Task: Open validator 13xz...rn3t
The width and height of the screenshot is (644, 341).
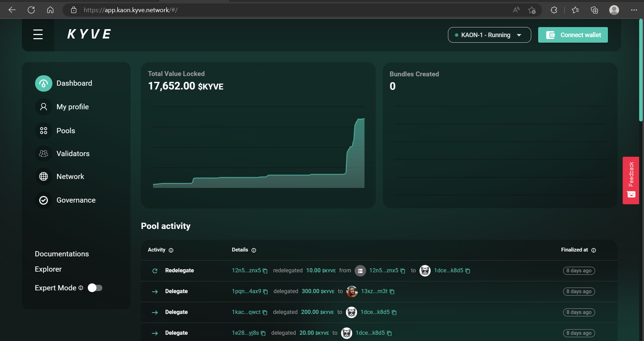Action: pos(374,291)
